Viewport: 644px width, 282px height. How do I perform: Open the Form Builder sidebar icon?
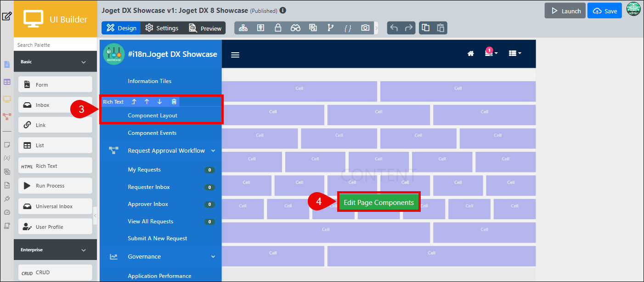coord(7,65)
